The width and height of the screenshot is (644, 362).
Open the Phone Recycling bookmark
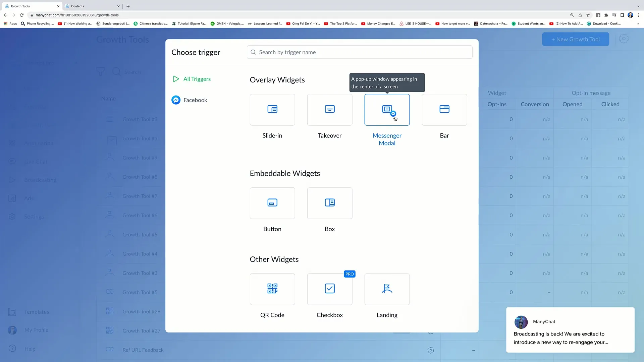tap(37, 24)
